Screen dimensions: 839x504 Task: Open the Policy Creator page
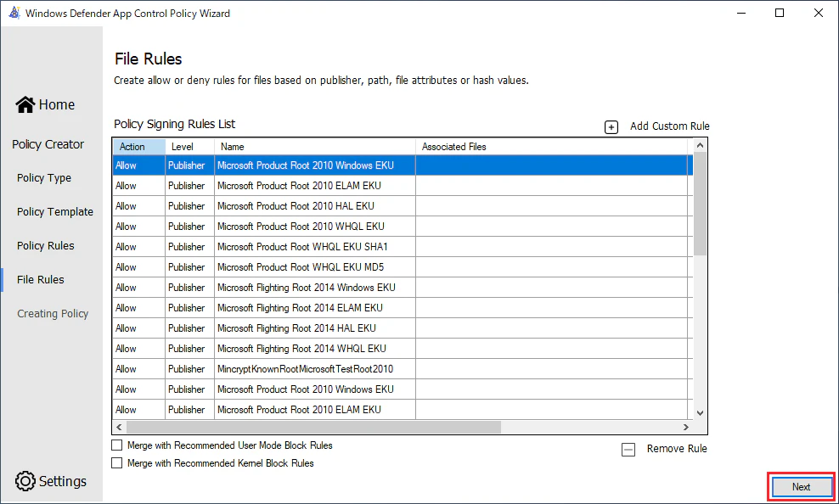(48, 144)
